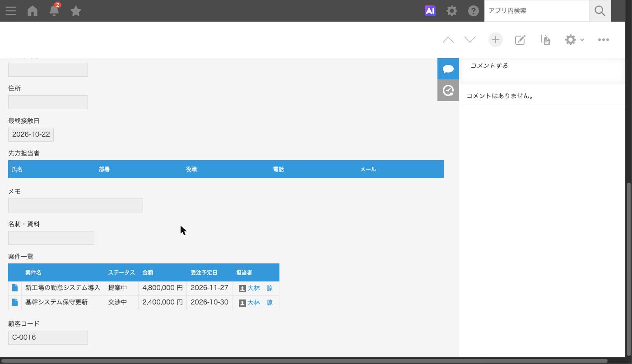Show the comments panel tab
This screenshot has width=632, height=364.
[x=448, y=69]
